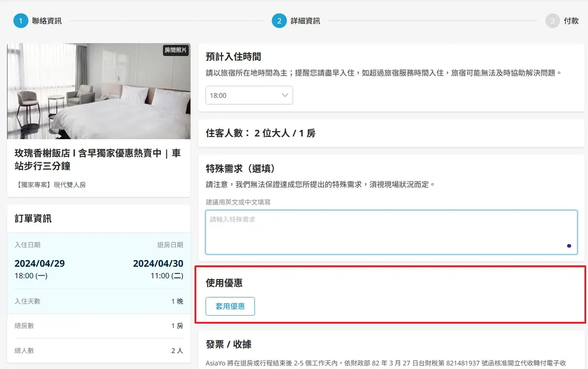Click the blue dot icon inside the special request box
Viewport: 588px width, 369px height.
(x=569, y=246)
